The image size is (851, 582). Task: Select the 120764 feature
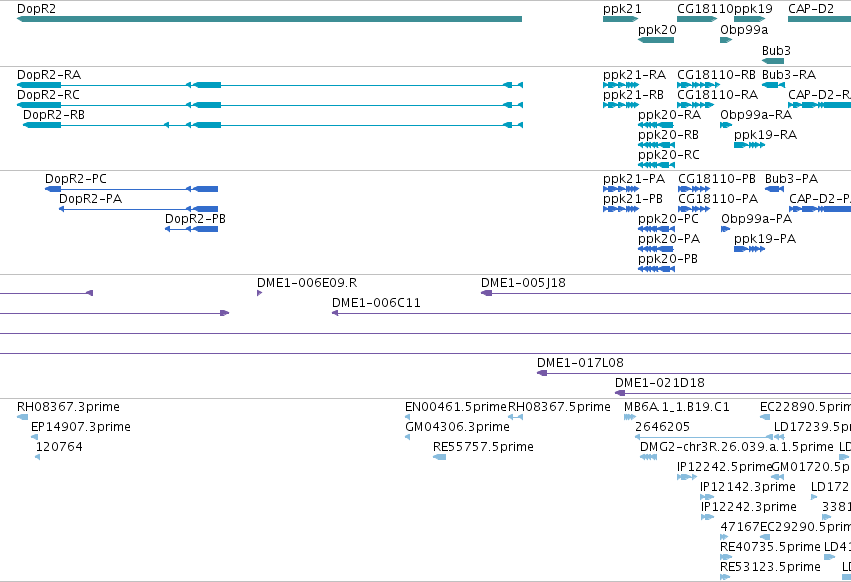click(37, 457)
